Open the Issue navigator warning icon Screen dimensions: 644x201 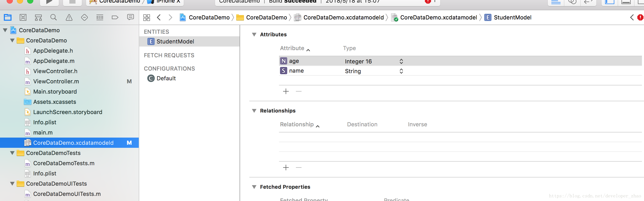tap(69, 17)
